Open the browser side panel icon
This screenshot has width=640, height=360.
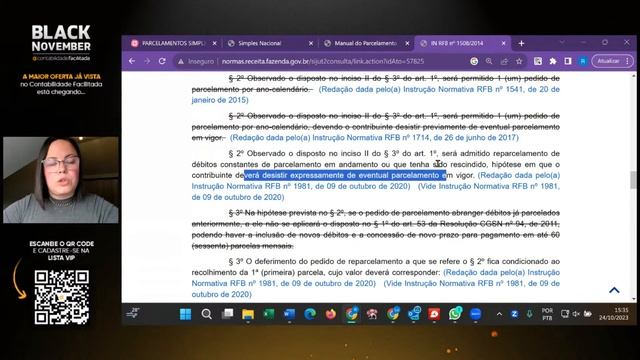coord(568,61)
